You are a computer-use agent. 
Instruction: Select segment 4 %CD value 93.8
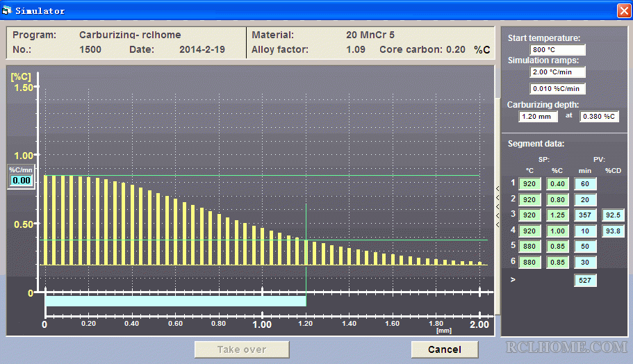click(x=613, y=231)
